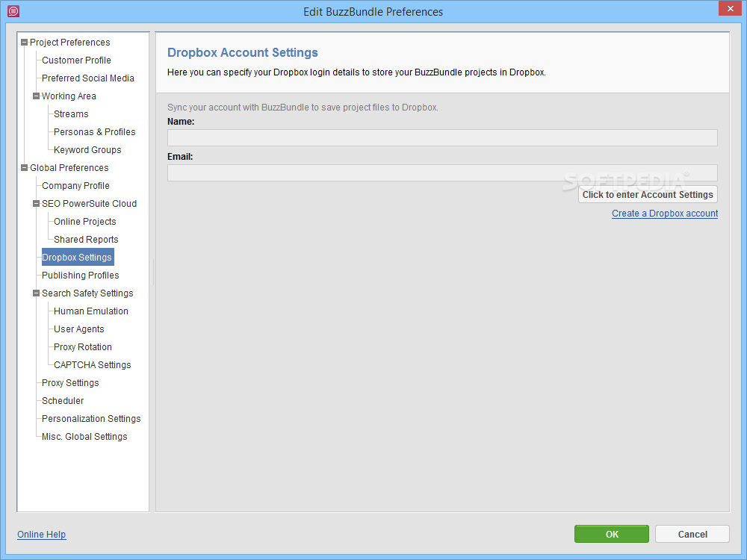The width and height of the screenshot is (747, 560).
Task: Click the Email input field
Action: (442, 173)
